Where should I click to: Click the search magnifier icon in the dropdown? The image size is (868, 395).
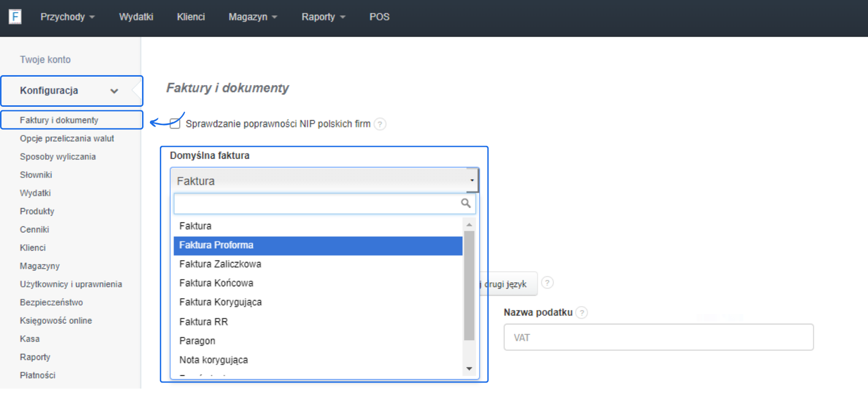(x=465, y=203)
